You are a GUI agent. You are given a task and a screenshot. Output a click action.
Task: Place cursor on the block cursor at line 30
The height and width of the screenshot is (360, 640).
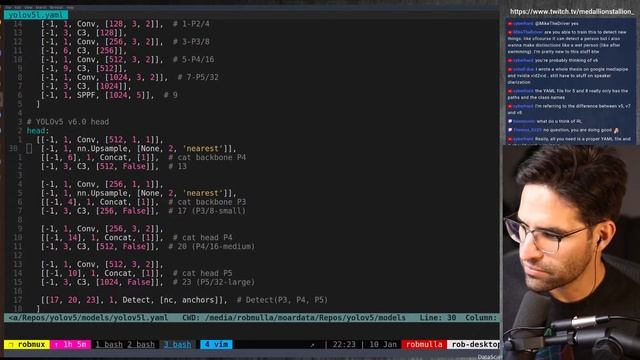click(x=29, y=149)
